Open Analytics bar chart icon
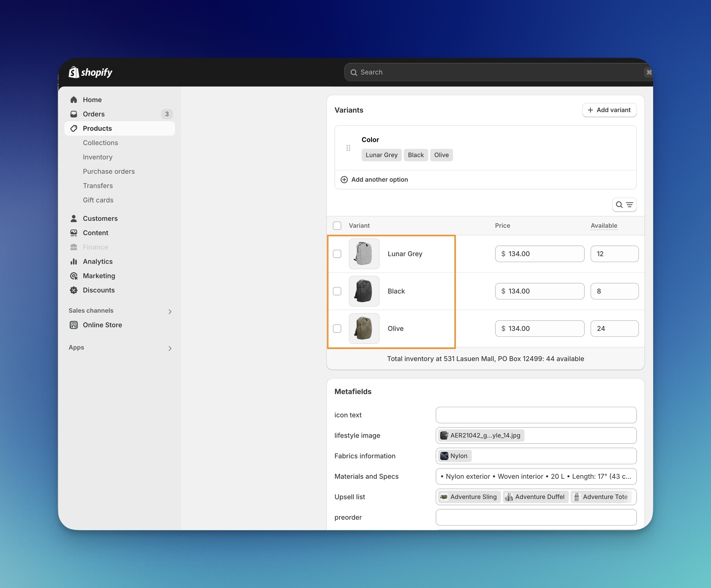 [x=74, y=261]
